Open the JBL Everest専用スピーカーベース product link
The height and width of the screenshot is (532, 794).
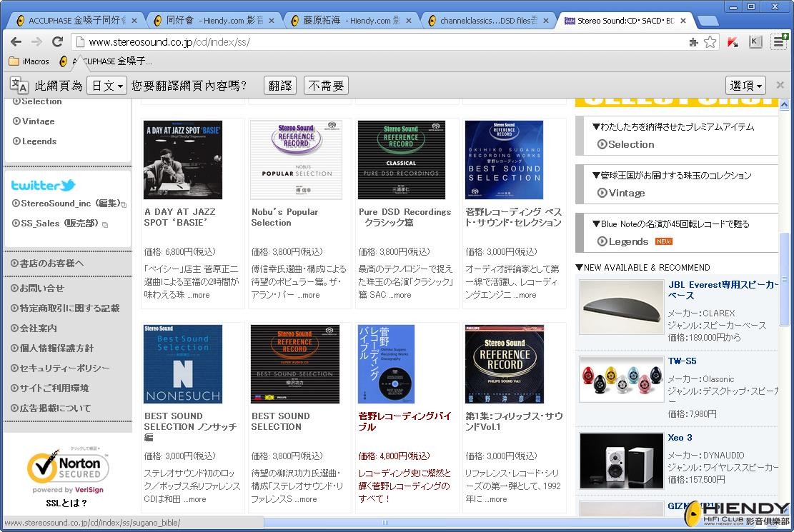[x=723, y=290]
